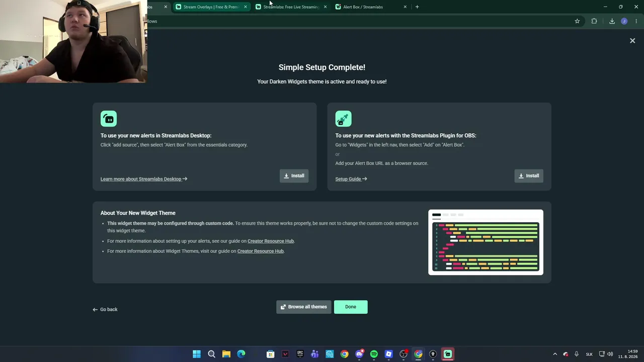Open Epic Games Launcher from the taskbar
Image resolution: width=644 pixels, height=362 pixels.
[x=300, y=354]
